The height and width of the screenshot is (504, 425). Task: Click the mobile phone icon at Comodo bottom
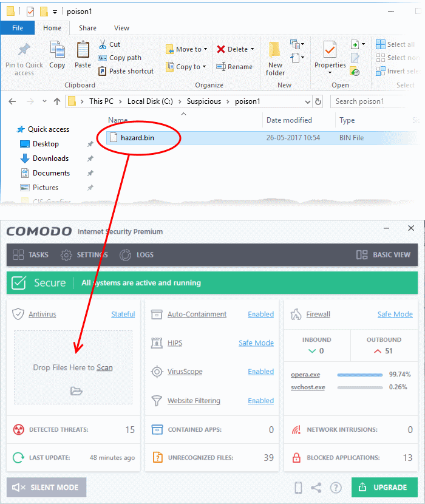(298, 488)
